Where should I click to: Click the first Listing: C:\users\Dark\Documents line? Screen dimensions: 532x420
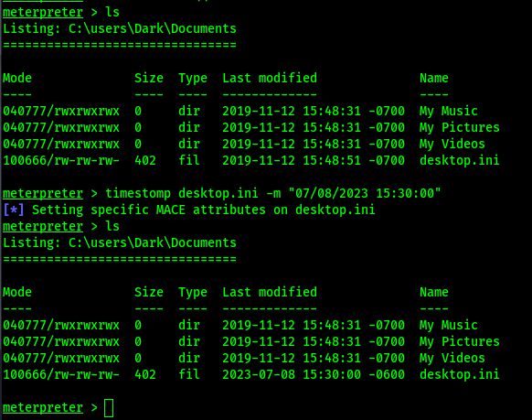pyautogui.click(x=120, y=29)
